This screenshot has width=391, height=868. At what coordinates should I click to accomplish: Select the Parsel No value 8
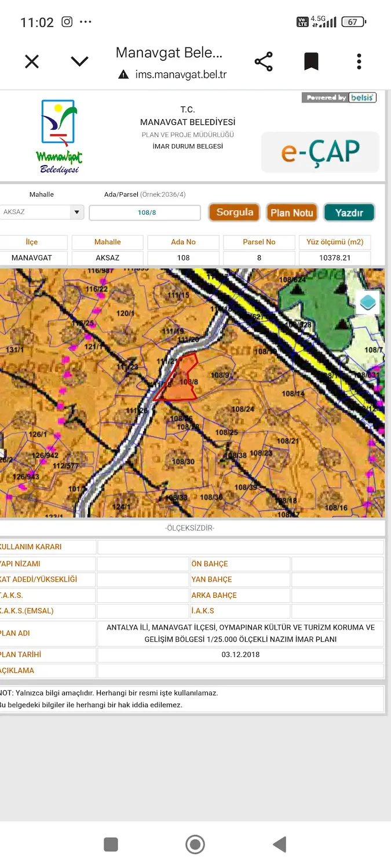259,258
